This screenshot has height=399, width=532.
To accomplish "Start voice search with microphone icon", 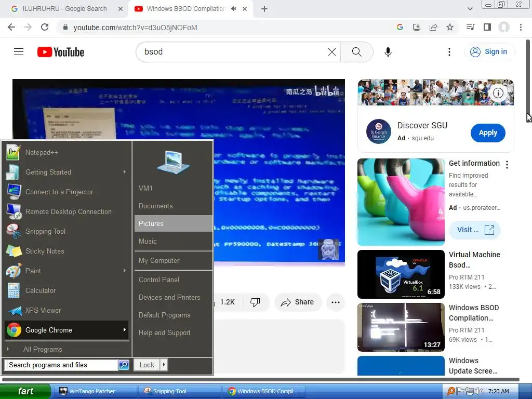I will [388, 52].
